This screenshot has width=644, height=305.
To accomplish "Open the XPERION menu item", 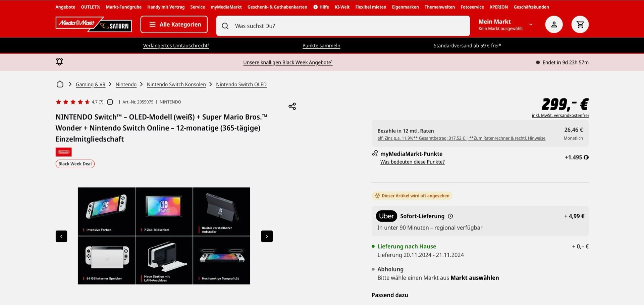I will pos(499,7).
